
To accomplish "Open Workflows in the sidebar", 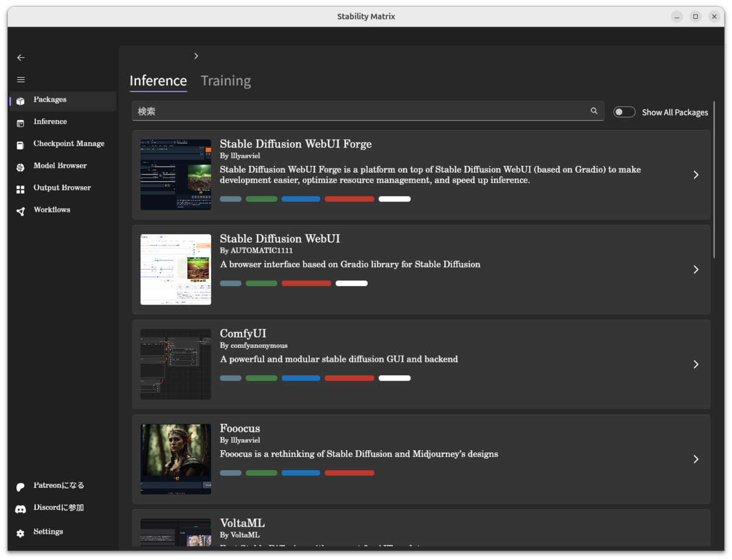I will (63, 210).
